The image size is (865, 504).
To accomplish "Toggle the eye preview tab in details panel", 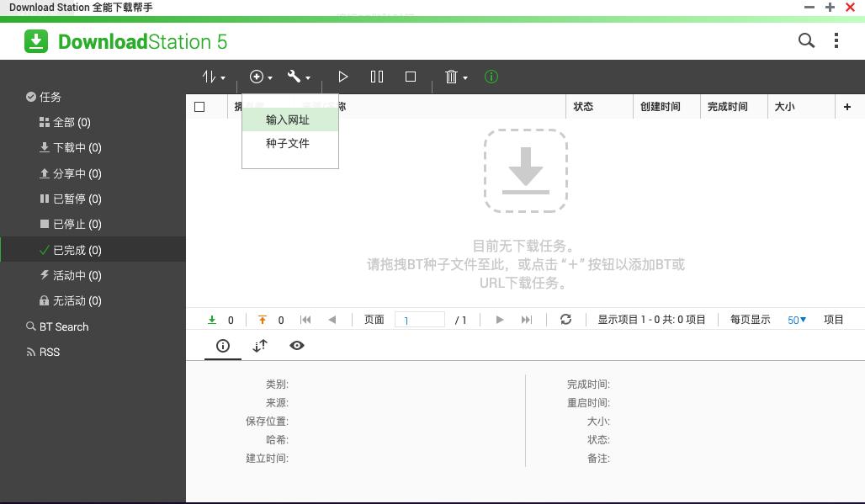I will [296, 345].
